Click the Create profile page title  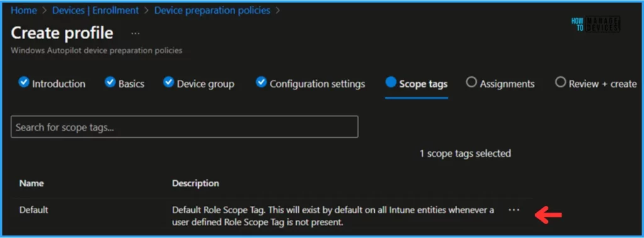[62, 33]
